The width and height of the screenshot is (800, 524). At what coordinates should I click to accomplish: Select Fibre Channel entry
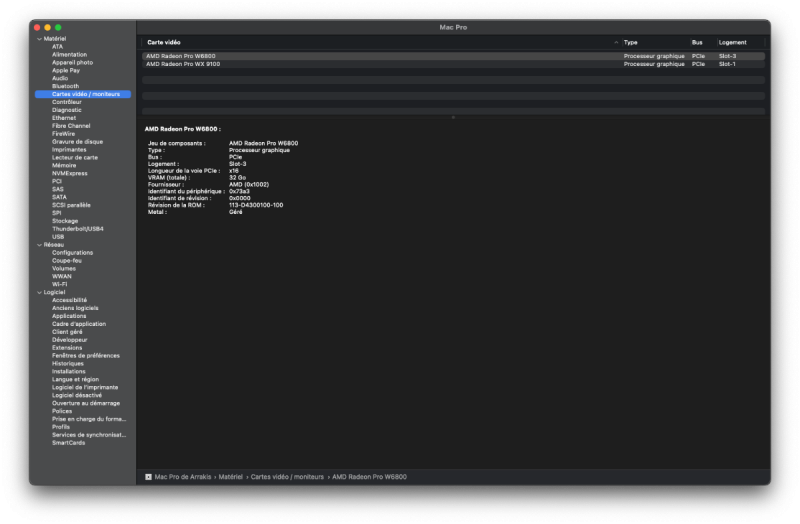71,126
